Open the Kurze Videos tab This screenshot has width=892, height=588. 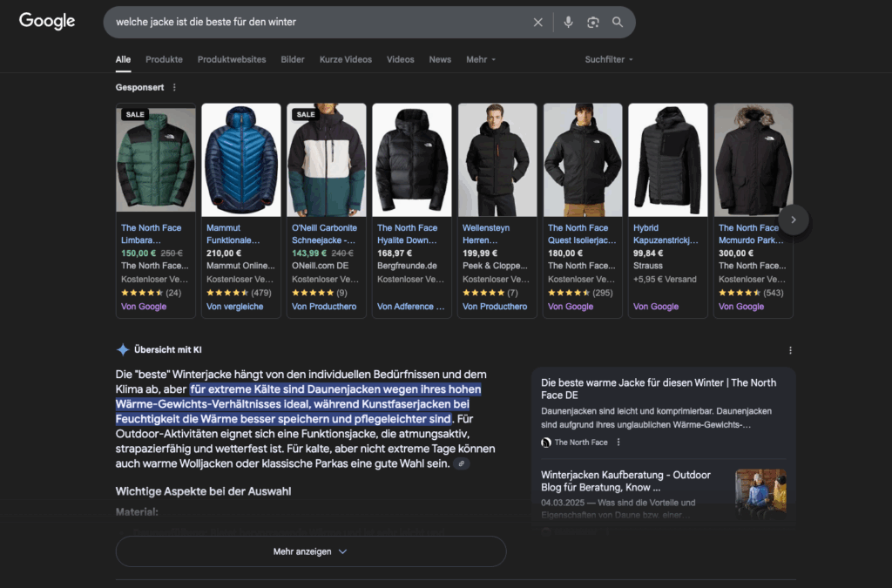pyautogui.click(x=345, y=59)
